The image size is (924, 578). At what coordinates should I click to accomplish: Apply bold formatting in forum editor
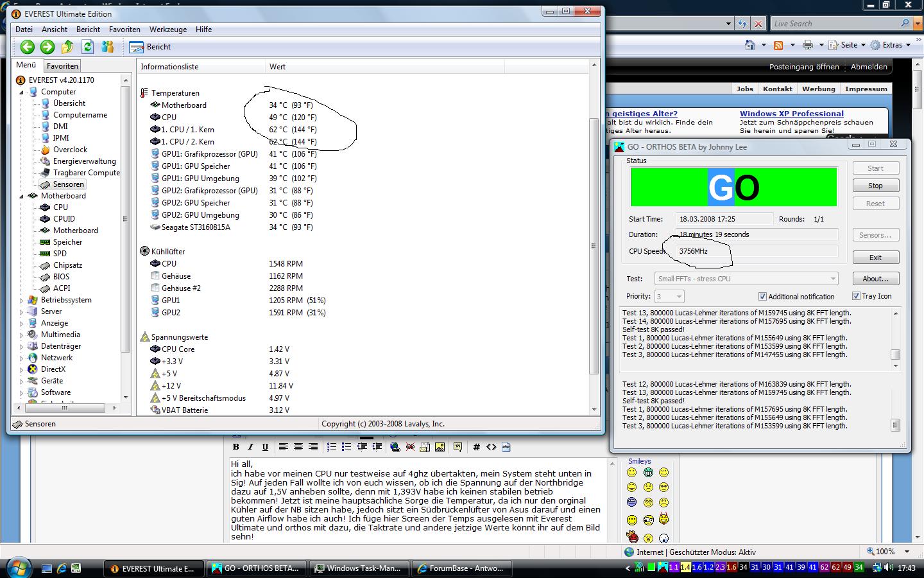(235, 447)
